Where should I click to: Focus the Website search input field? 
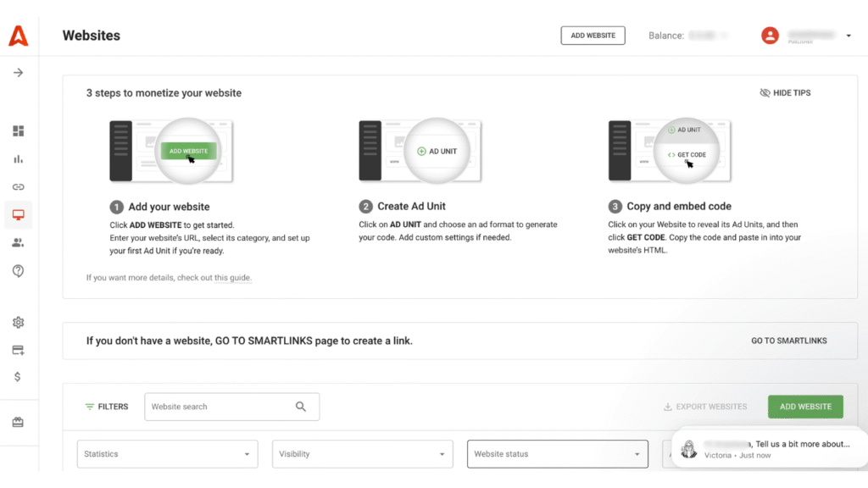click(232, 407)
